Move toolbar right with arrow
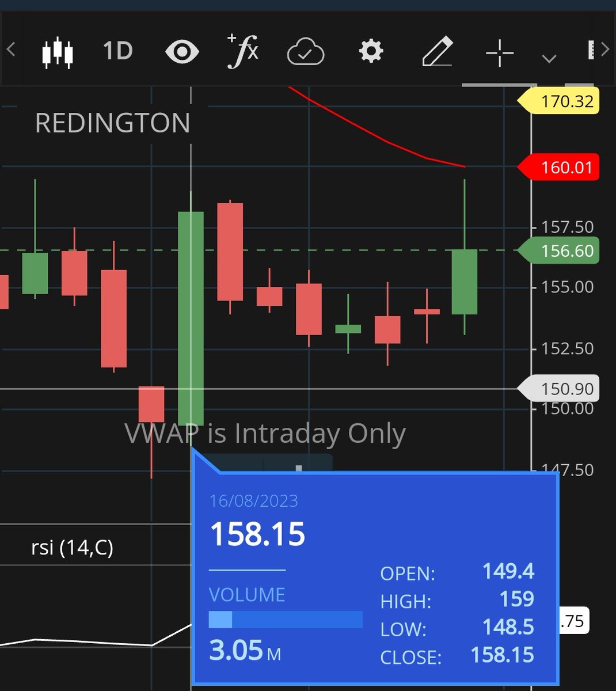Viewport: 616px width, 691px height. click(604, 50)
